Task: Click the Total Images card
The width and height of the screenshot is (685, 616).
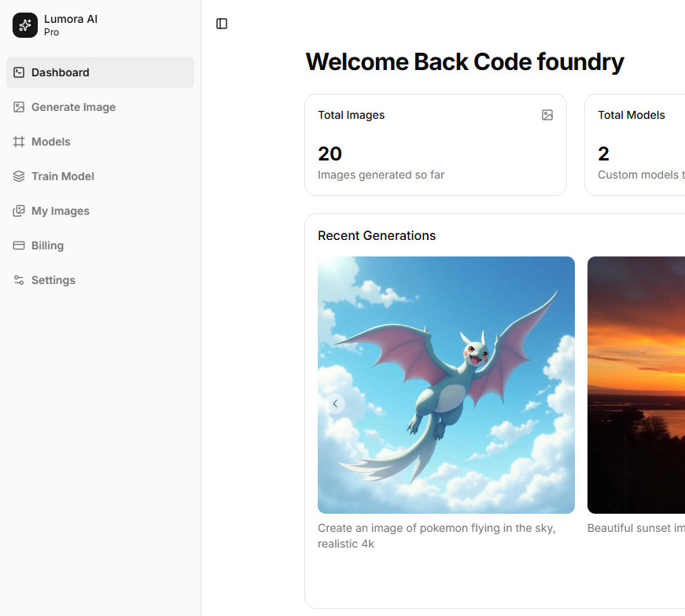Action: point(436,145)
